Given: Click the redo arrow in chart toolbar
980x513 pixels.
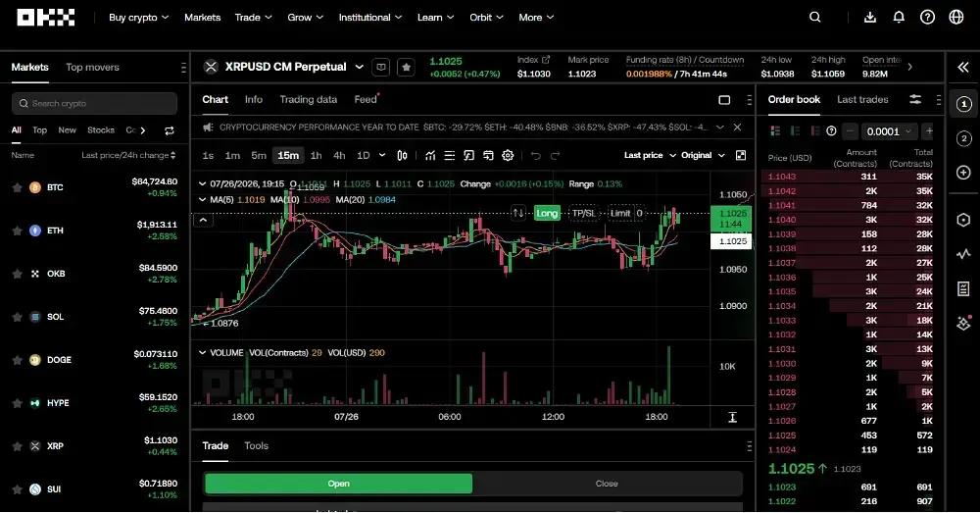Looking at the screenshot, I should tap(555, 155).
